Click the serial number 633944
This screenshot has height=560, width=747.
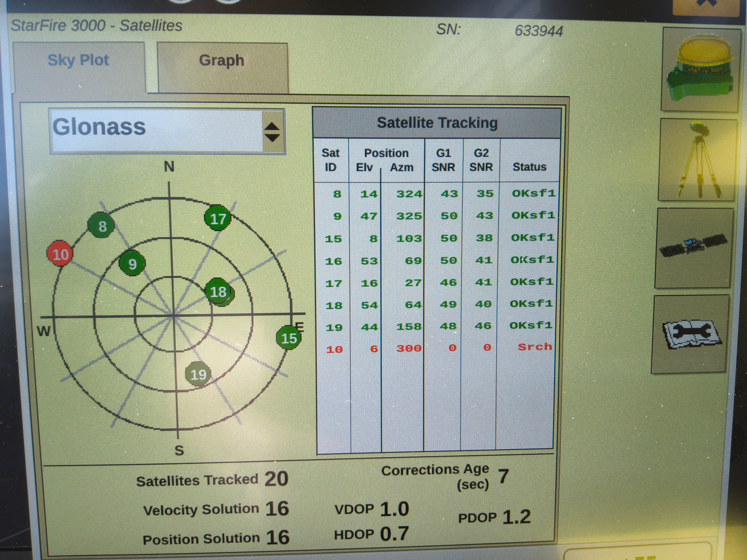tap(539, 31)
